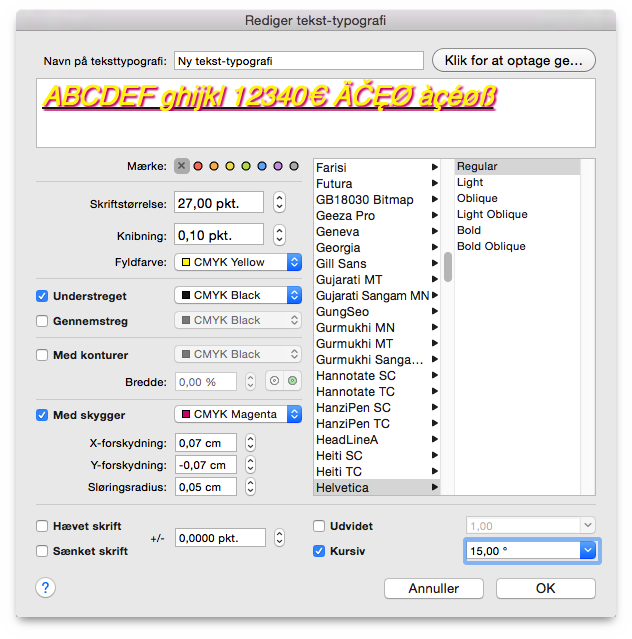
Task: Enable the Med konturer checkbox
Action: click(x=42, y=355)
